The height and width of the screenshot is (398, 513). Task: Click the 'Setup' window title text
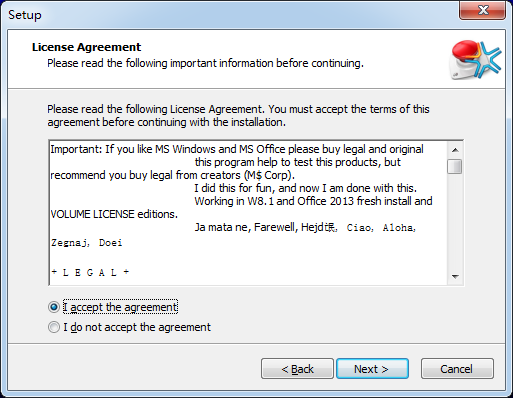click(25, 15)
